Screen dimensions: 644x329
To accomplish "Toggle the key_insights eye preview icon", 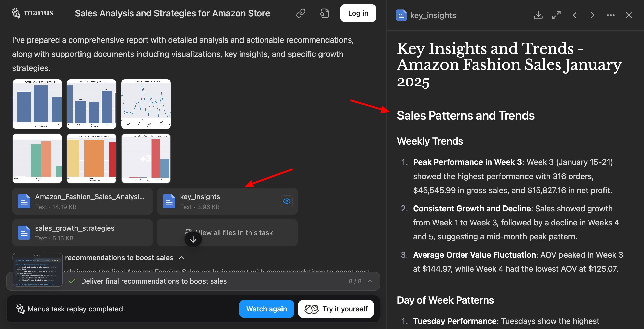I will tap(287, 201).
